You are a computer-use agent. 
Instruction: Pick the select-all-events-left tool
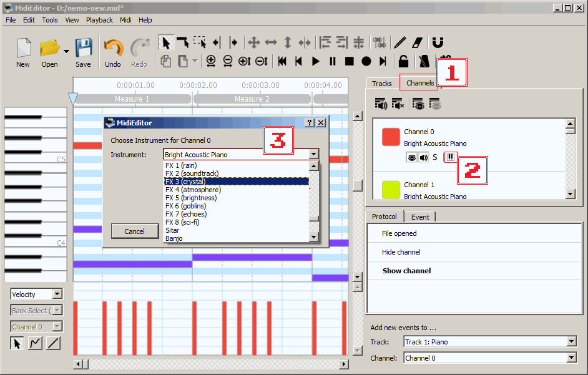click(x=217, y=43)
